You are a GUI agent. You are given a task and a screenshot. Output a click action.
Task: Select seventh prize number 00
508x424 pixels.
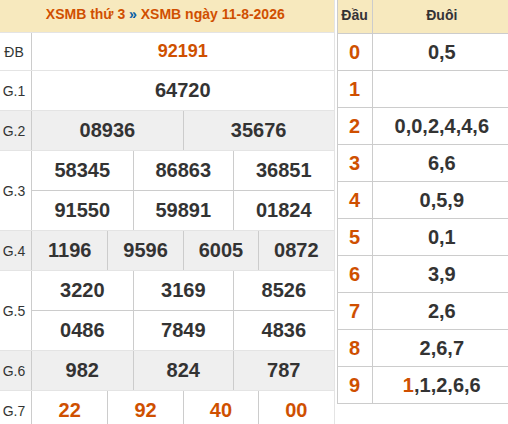coord(296,410)
